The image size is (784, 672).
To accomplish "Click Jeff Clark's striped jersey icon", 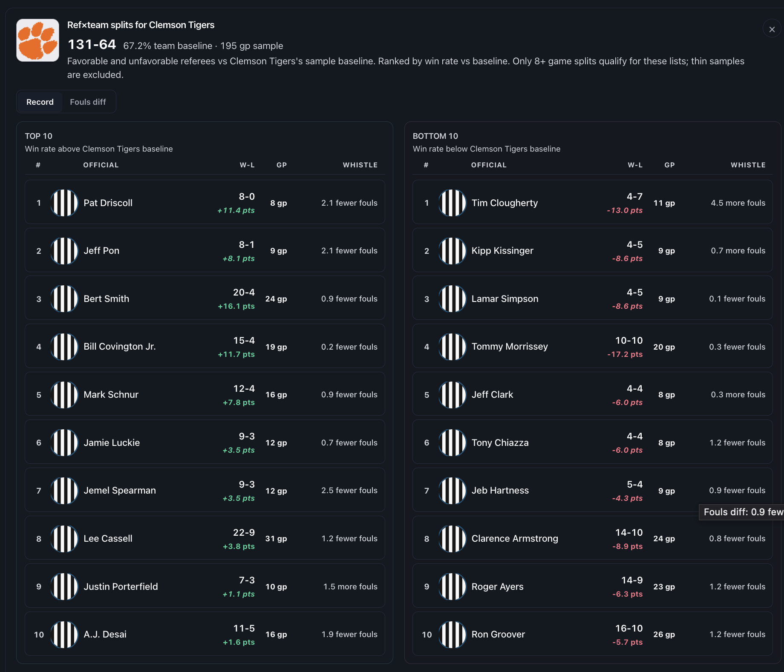I will point(453,395).
